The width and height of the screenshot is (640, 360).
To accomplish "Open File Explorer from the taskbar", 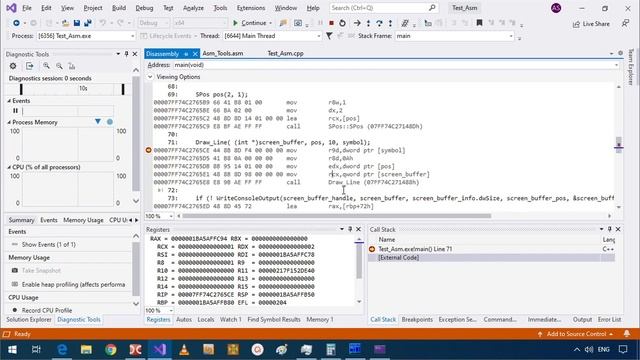I will pyautogui.click(x=86, y=349).
